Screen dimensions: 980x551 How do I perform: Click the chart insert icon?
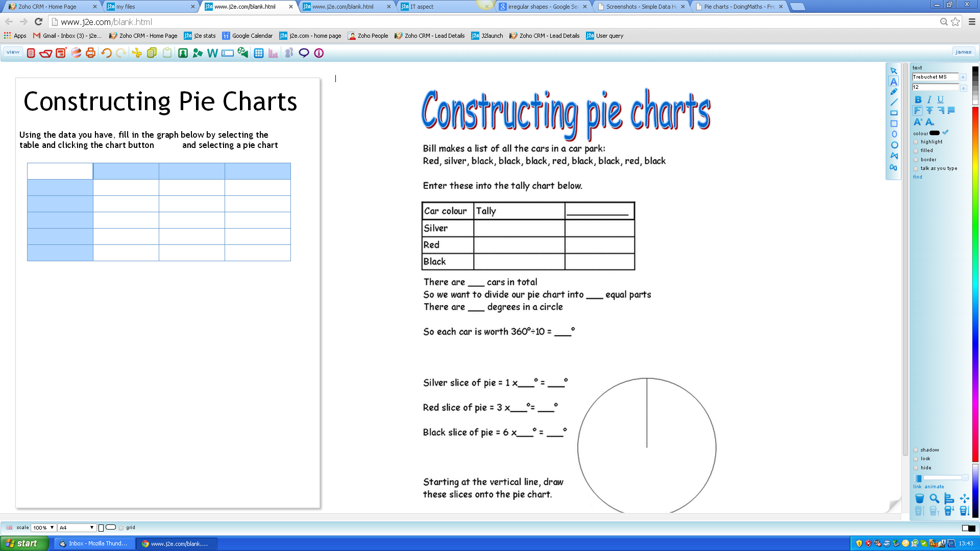273,53
